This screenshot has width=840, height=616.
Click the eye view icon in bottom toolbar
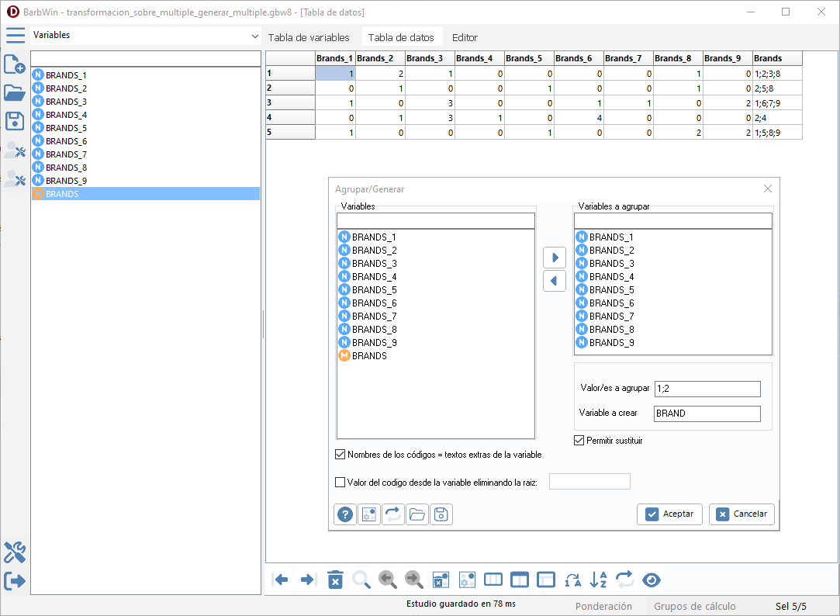click(652, 580)
